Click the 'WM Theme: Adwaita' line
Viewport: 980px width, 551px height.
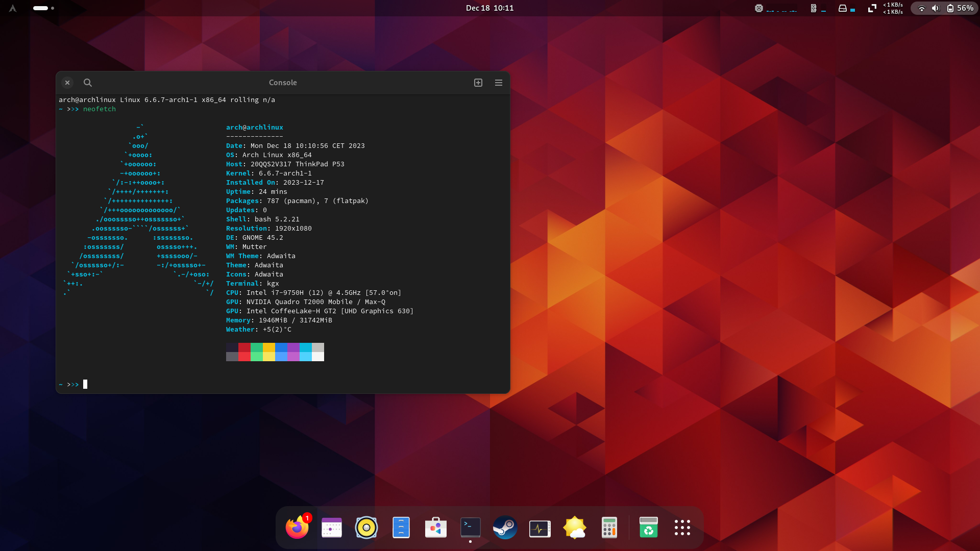click(x=261, y=256)
